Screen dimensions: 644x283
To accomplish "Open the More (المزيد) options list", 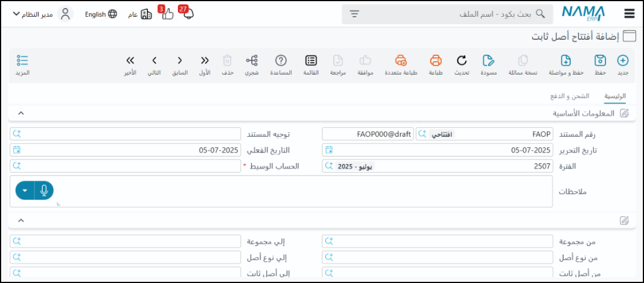I will click(x=23, y=61).
